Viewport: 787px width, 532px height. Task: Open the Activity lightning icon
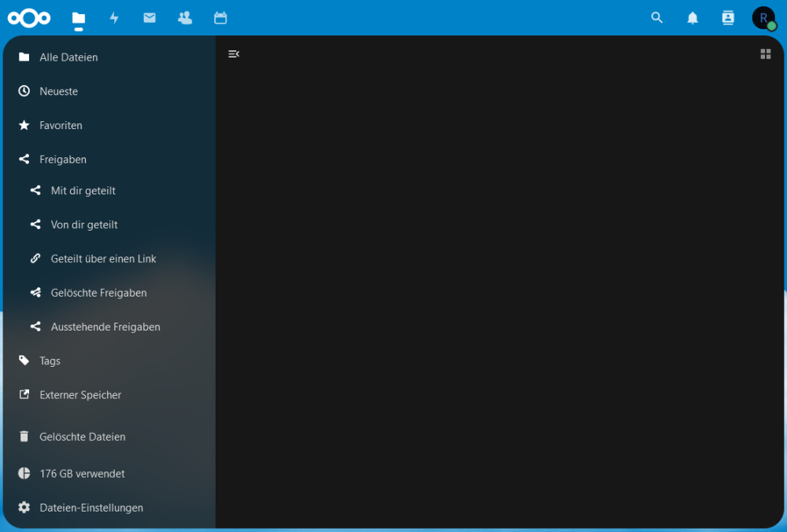114,18
